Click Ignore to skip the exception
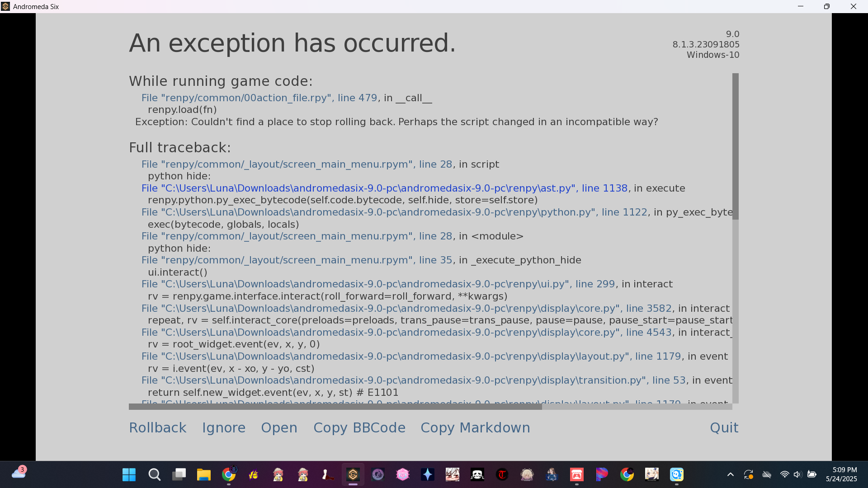Image resolution: width=868 pixels, height=488 pixels. (224, 427)
